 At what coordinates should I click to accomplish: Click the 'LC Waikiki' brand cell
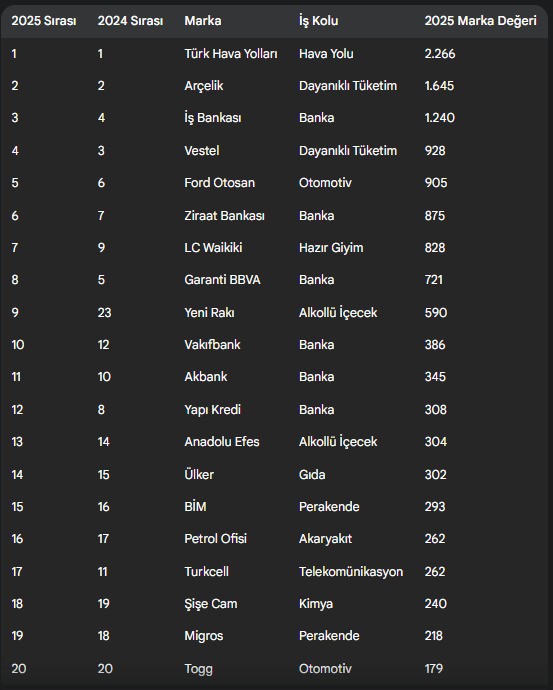click(x=213, y=248)
